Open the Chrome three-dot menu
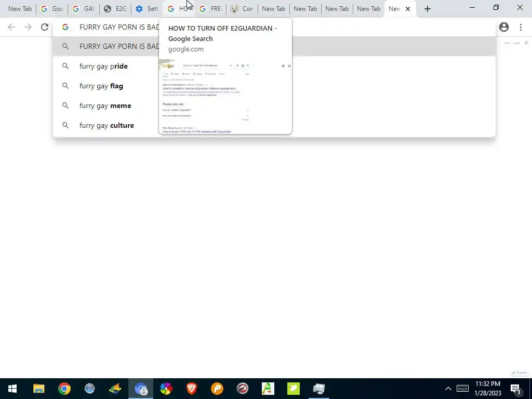 point(521,27)
